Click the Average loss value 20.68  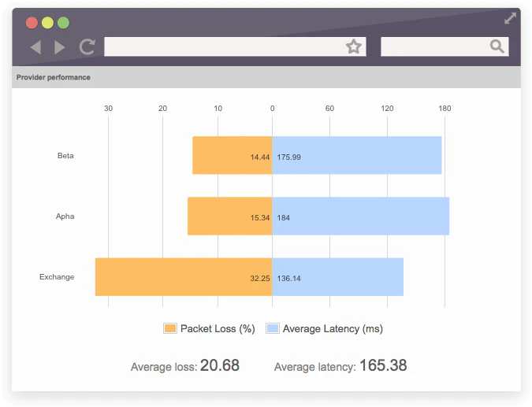pyautogui.click(x=220, y=365)
